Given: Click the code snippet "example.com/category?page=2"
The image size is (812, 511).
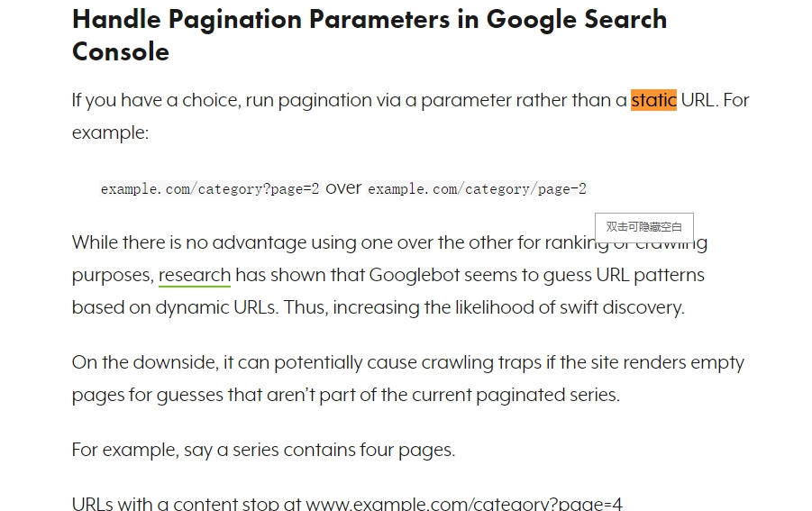Looking at the screenshot, I should click(x=210, y=189).
